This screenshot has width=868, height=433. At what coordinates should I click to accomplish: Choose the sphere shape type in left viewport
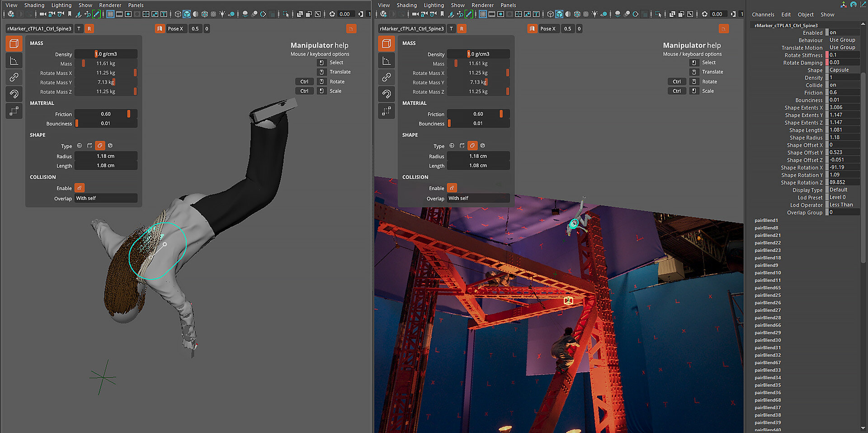80,146
